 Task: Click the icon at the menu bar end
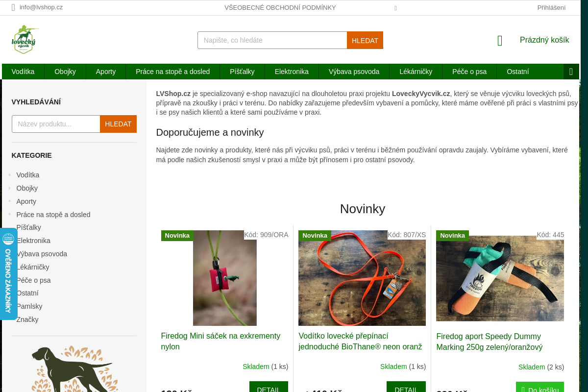[x=571, y=72]
